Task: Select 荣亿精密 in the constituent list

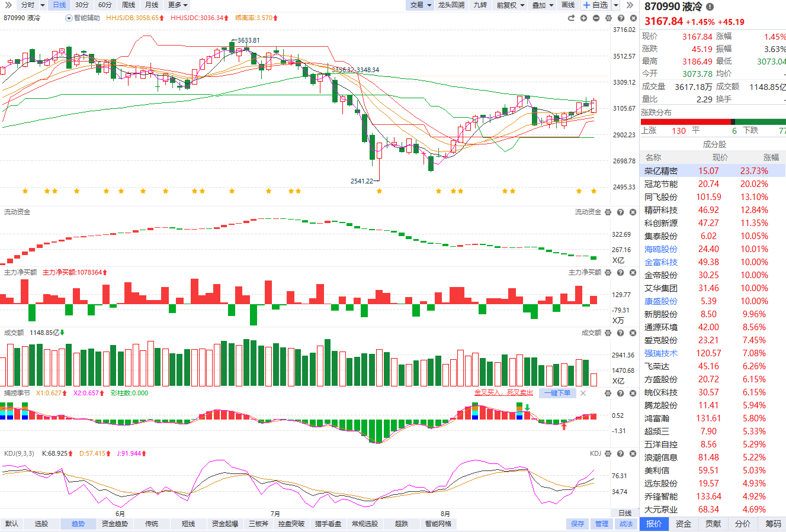Action: pyautogui.click(x=713, y=171)
